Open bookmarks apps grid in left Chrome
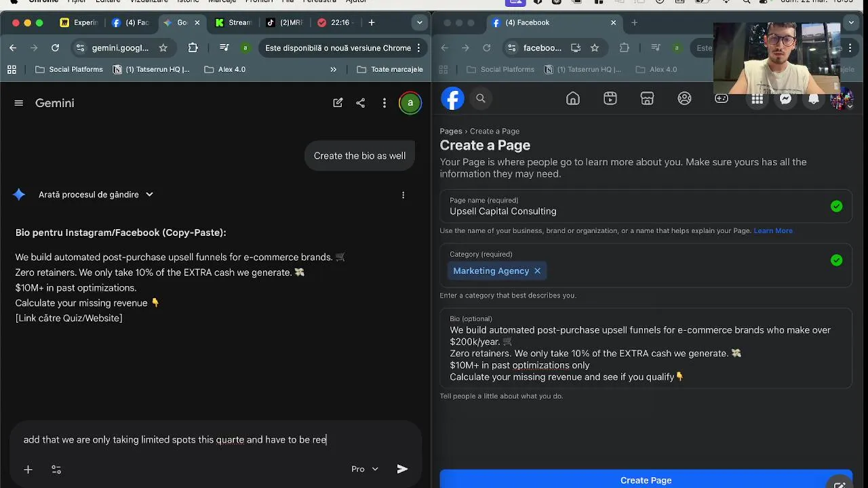Image resolution: width=868 pixels, height=488 pixels. [12, 69]
